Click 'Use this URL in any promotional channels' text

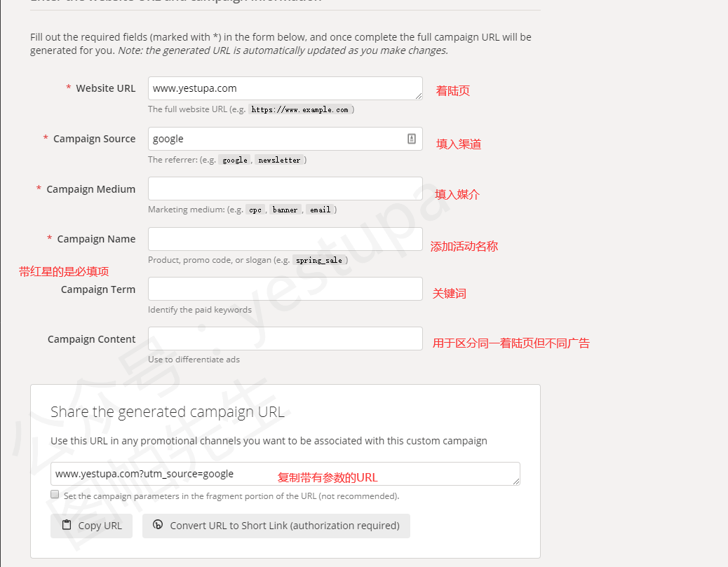point(269,441)
